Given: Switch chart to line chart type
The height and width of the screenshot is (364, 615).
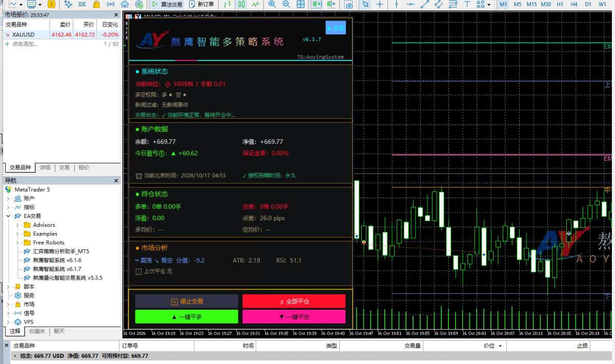Looking at the screenshot, I should pos(256,4).
